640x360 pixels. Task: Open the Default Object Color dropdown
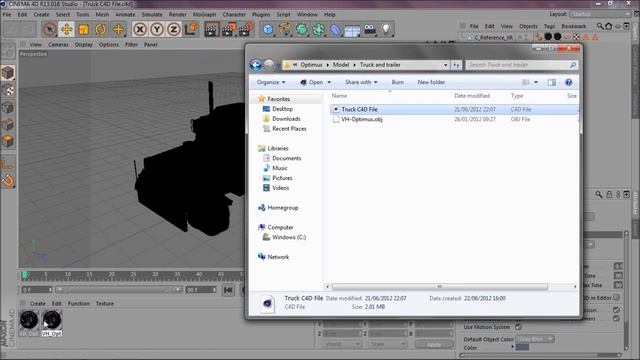pos(535,339)
